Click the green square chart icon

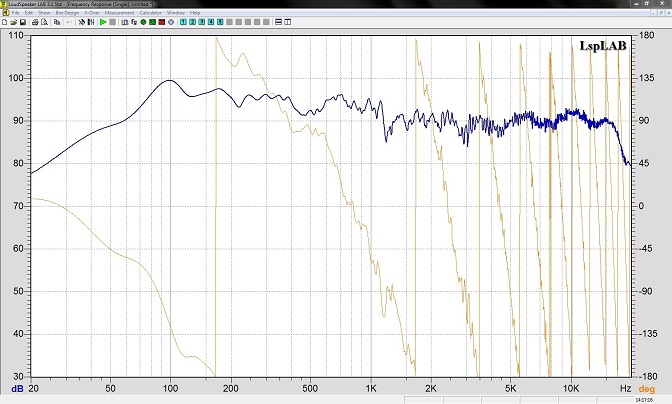coord(153,22)
